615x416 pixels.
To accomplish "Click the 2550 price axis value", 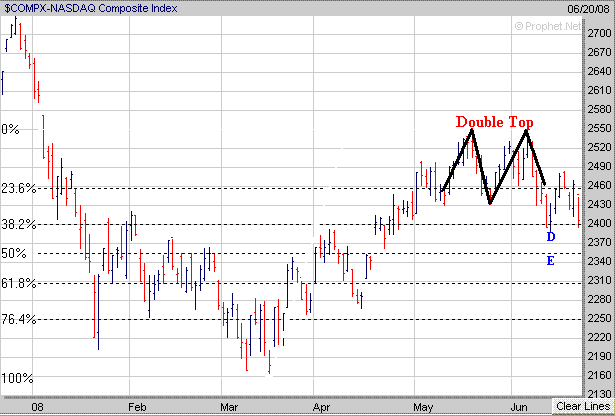I will coord(599,128).
